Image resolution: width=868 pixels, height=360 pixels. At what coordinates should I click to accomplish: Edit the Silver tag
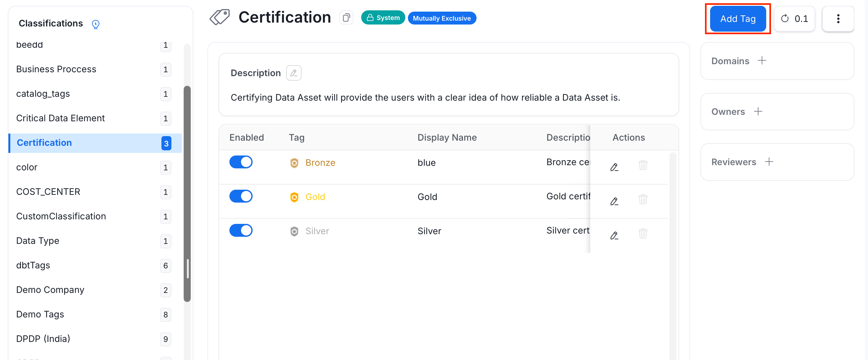(614, 235)
